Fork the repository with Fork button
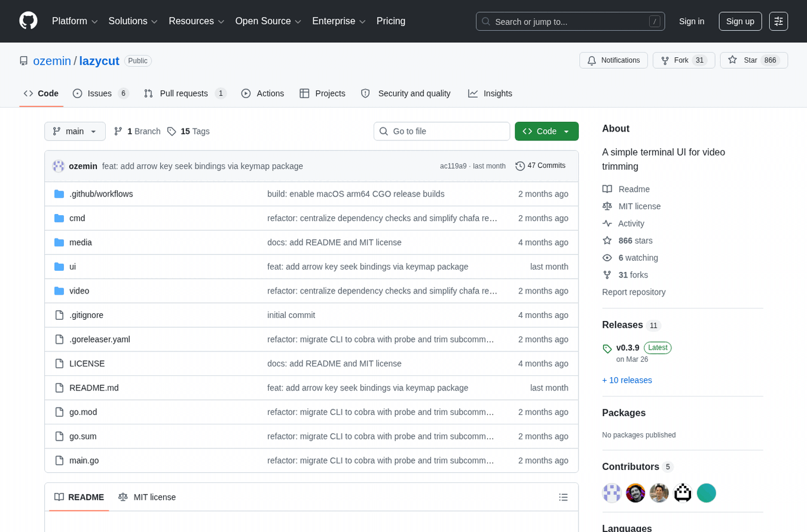 click(x=684, y=60)
